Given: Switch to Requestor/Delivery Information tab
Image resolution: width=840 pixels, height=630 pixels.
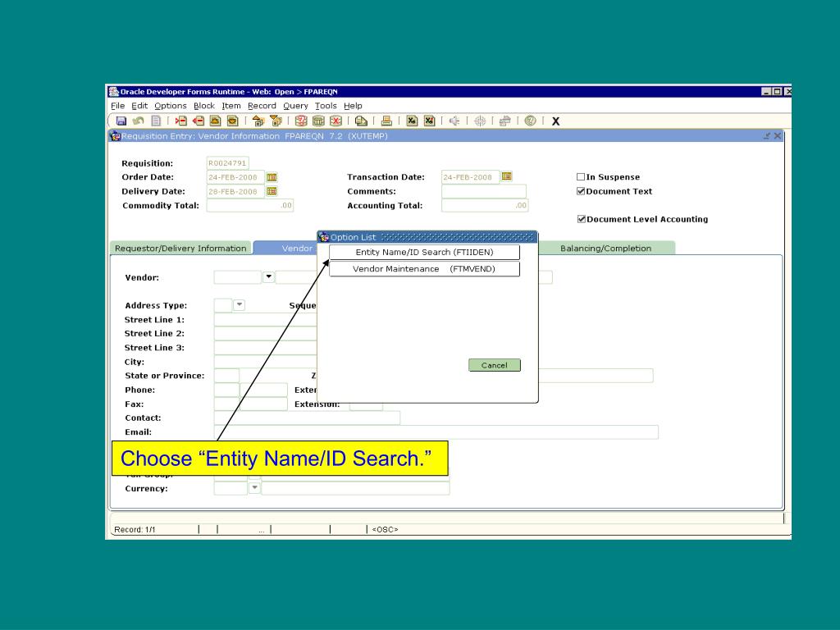Looking at the screenshot, I should click(180, 248).
